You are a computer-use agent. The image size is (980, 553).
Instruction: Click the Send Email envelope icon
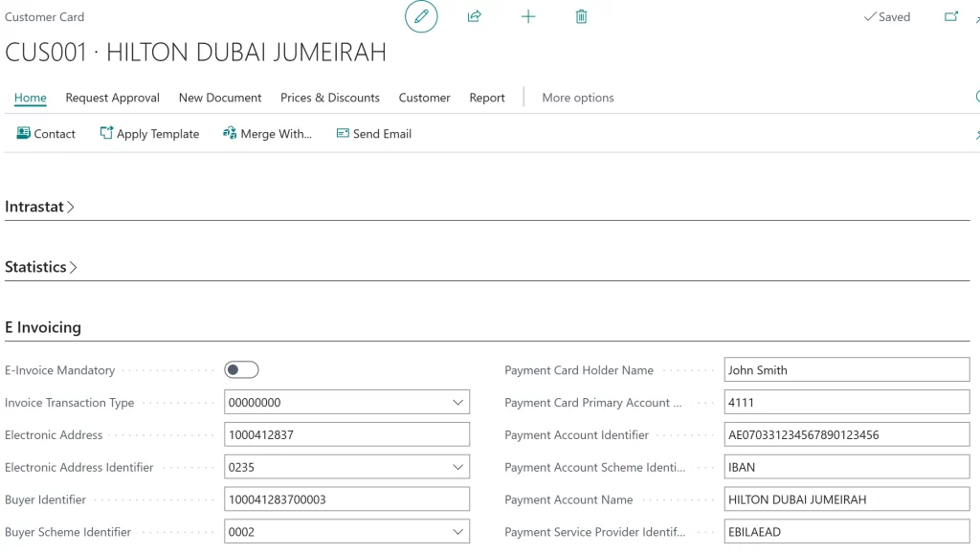(x=343, y=133)
